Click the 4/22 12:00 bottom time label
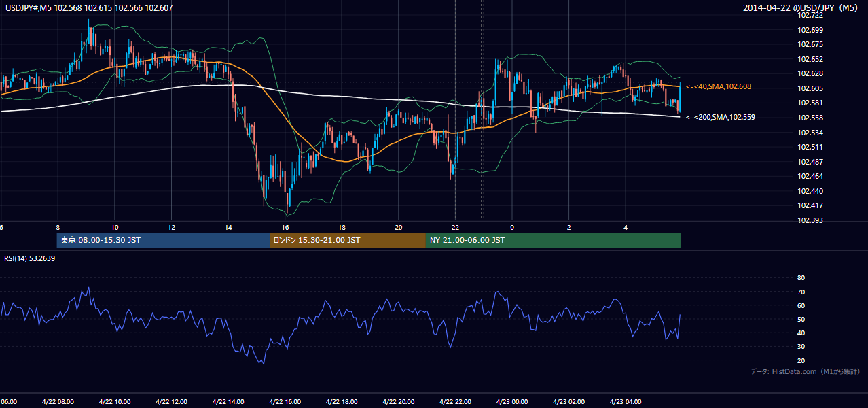 tap(171, 402)
